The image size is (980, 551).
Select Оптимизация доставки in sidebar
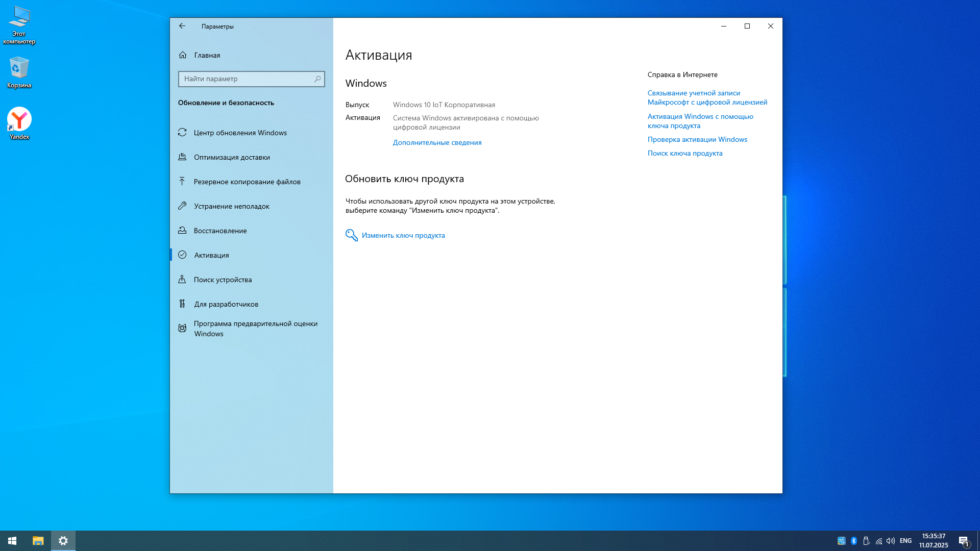(232, 157)
